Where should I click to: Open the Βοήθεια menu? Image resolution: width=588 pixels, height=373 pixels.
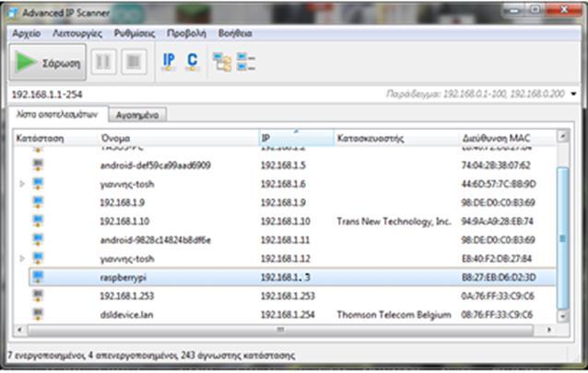pos(235,33)
